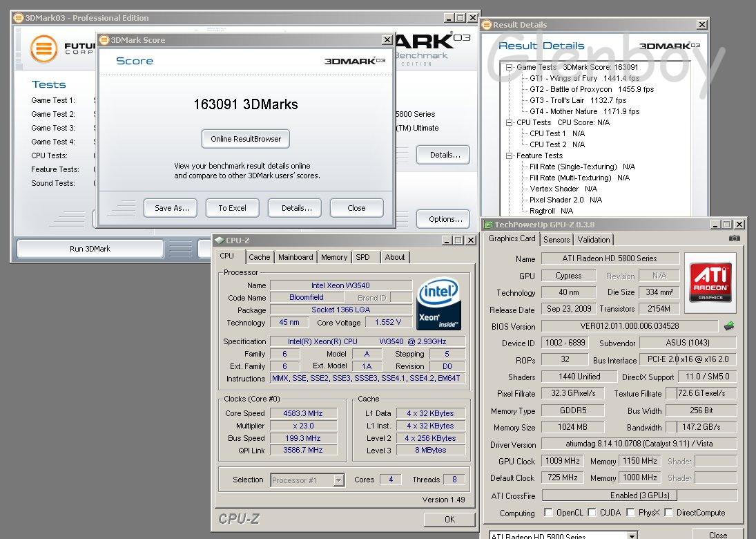Click the Result Details title bar icon
The image size is (756, 539).
coord(487,25)
